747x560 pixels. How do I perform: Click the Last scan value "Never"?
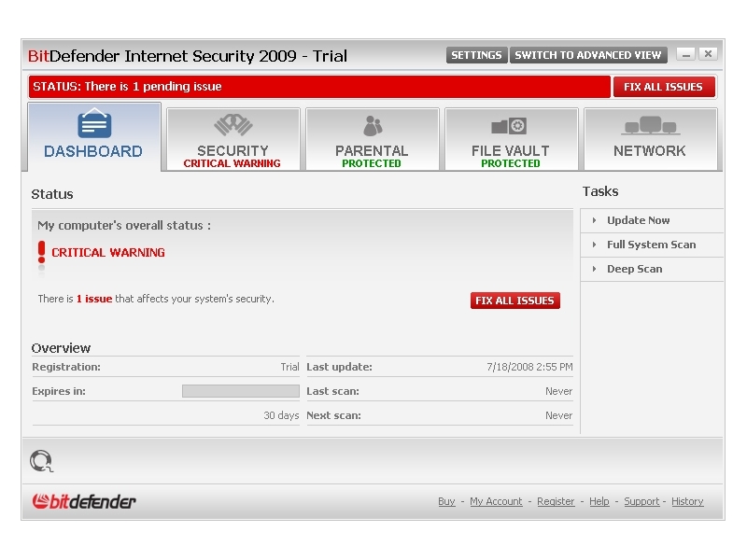point(558,391)
